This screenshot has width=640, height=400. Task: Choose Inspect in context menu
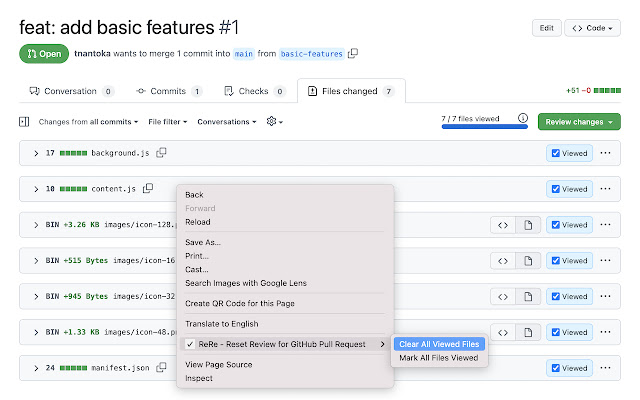(x=199, y=378)
